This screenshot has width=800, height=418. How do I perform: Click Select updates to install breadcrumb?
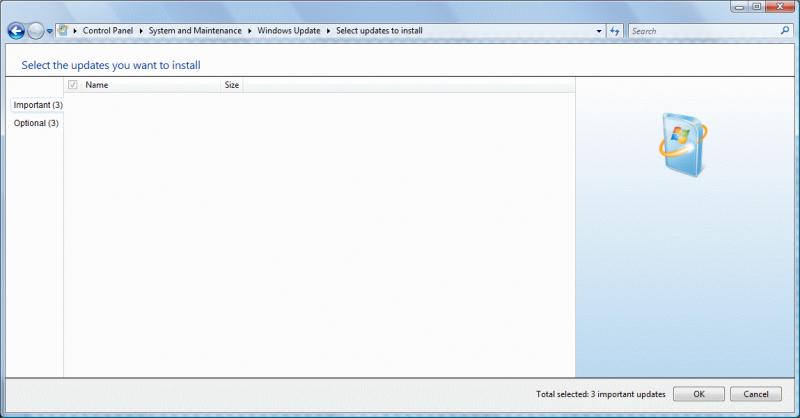pos(379,31)
